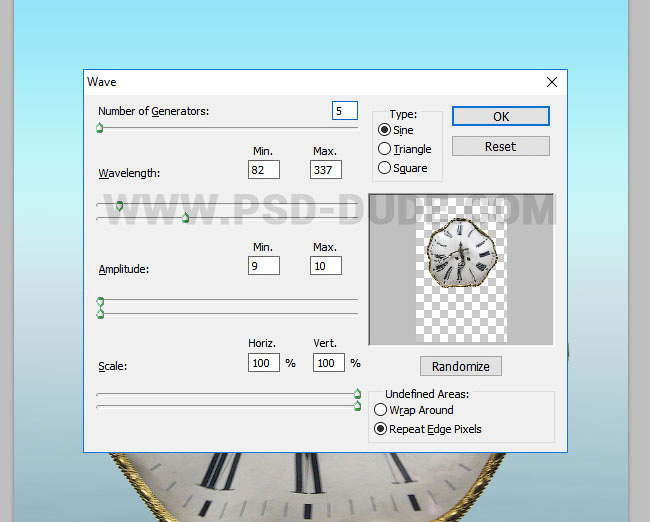The image size is (650, 522).
Task: Click the Amplitude Min field
Action: click(264, 266)
